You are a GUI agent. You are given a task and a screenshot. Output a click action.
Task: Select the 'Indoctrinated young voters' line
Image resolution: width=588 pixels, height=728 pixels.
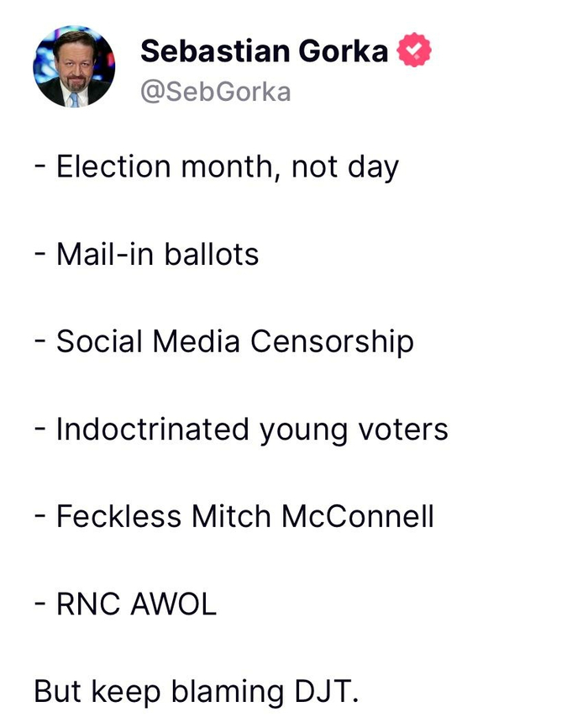pos(243,430)
